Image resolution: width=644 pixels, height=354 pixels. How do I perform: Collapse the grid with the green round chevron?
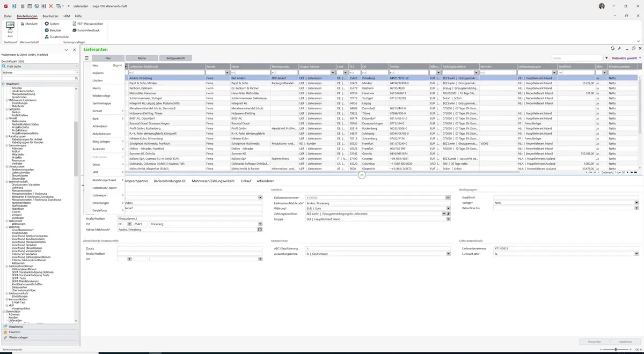[362, 175]
